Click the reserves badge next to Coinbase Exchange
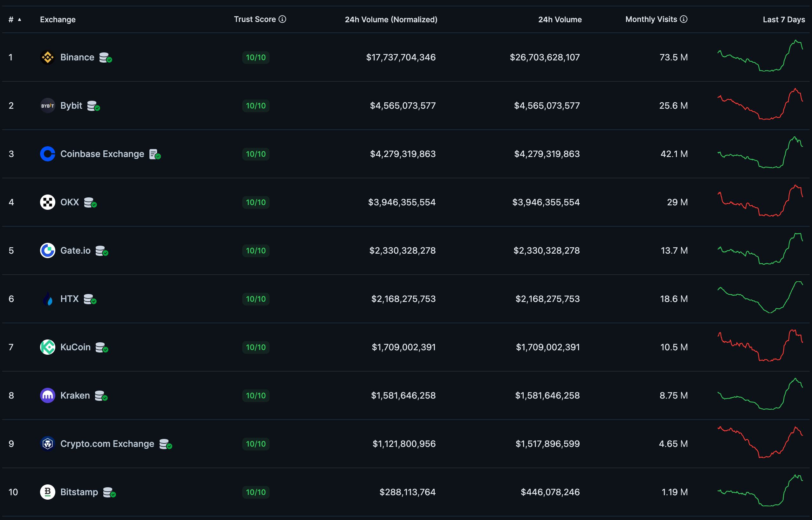 (x=155, y=154)
